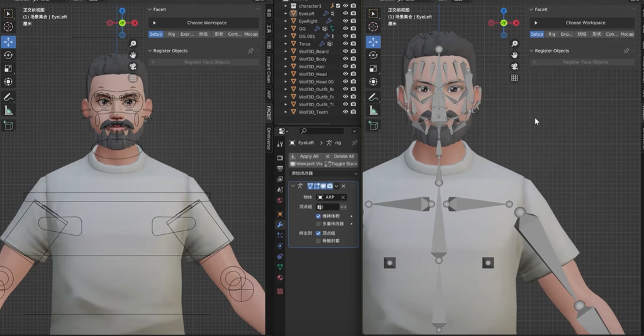Open the Object Data properties tab
Screen dimensions: 644x336
(280, 267)
